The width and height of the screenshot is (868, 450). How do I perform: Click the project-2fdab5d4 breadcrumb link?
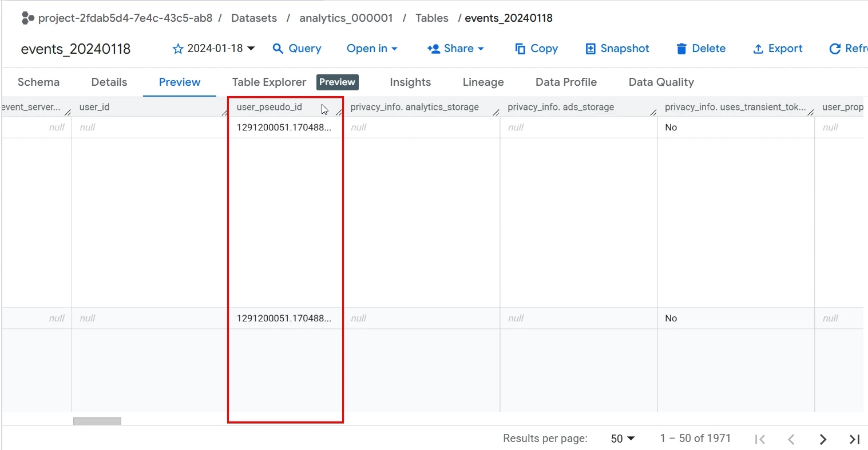[125, 18]
